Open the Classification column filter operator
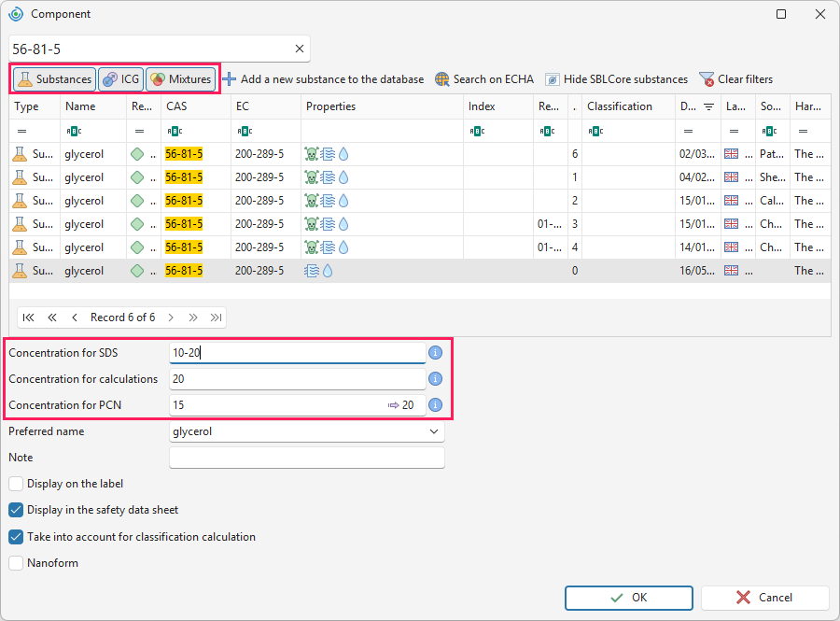Screen dimensions: 840x621 coord(596,132)
